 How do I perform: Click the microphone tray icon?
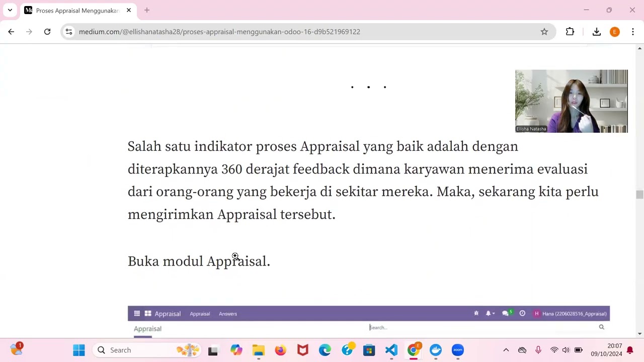click(538, 350)
